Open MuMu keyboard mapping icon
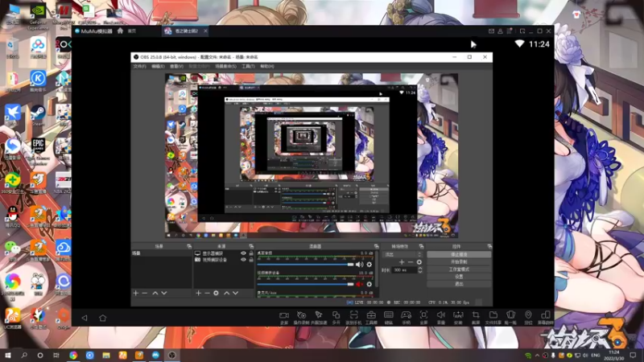Viewport: 644px width, 362px height. [x=389, y=315]
